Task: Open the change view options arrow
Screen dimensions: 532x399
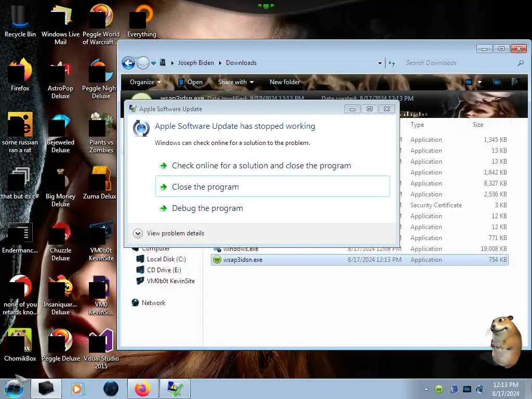Action: coord(480,82)
